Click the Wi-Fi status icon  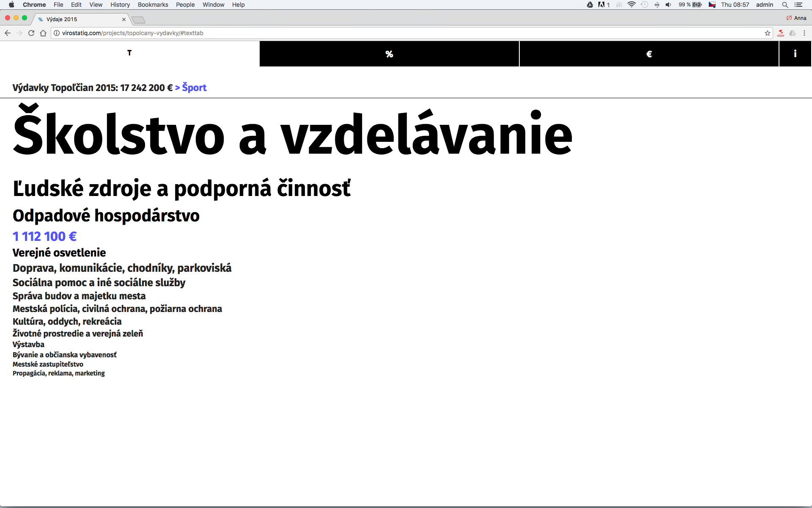coord(631,5)
